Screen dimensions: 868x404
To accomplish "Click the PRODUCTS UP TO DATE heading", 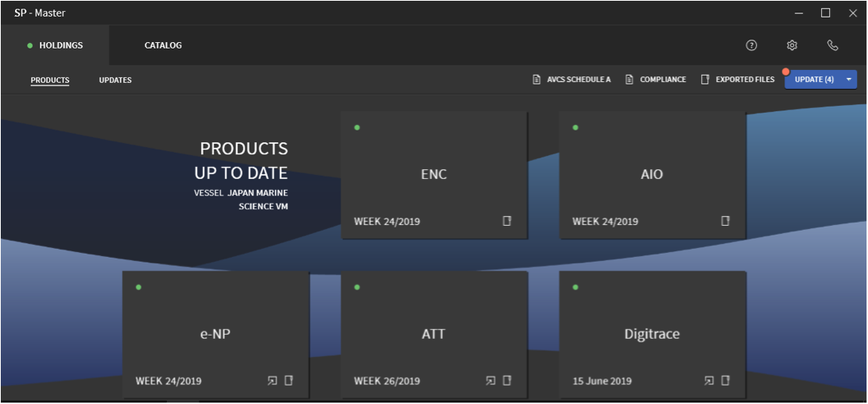I will pyautogui.click(x=242, y=161).
